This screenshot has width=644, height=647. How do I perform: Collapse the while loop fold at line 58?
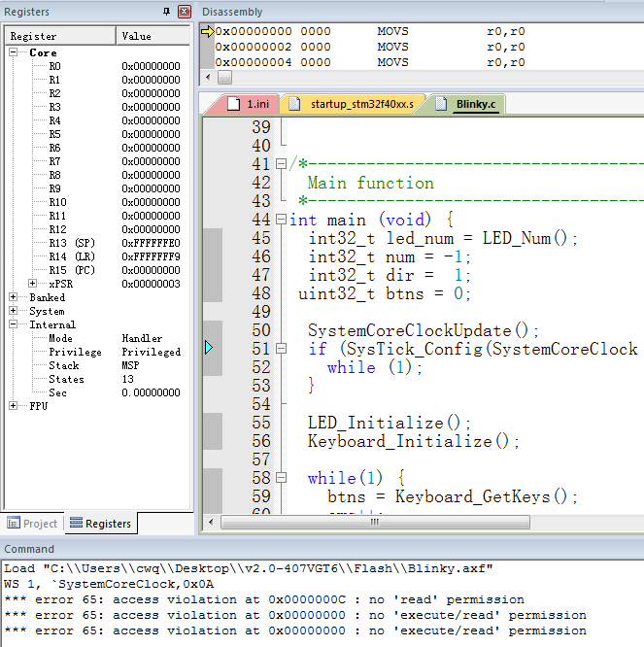pyautogui.click(x=281, y=478)
